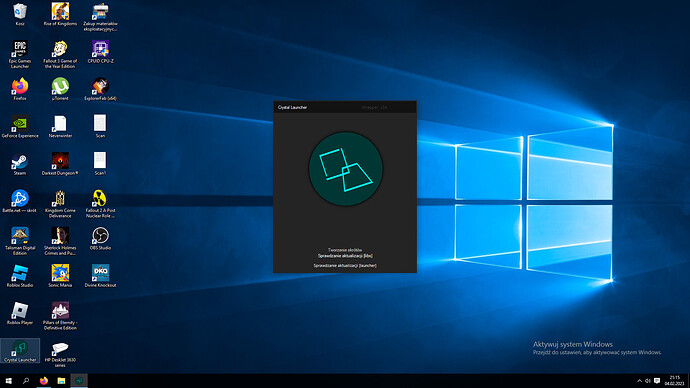This screenshot has width=690, height=388.
Task: Open File Explorer from the taskbar
Action: tap(61, 381)
